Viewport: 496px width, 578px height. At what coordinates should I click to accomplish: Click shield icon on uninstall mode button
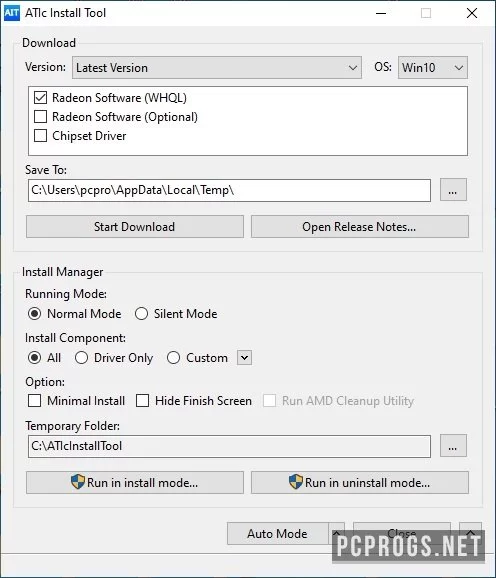[296, 482]
